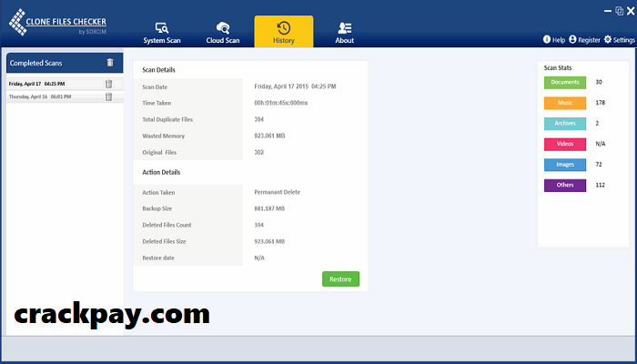Click the Scan Date value
637x364 pixels.
(295, 86)
